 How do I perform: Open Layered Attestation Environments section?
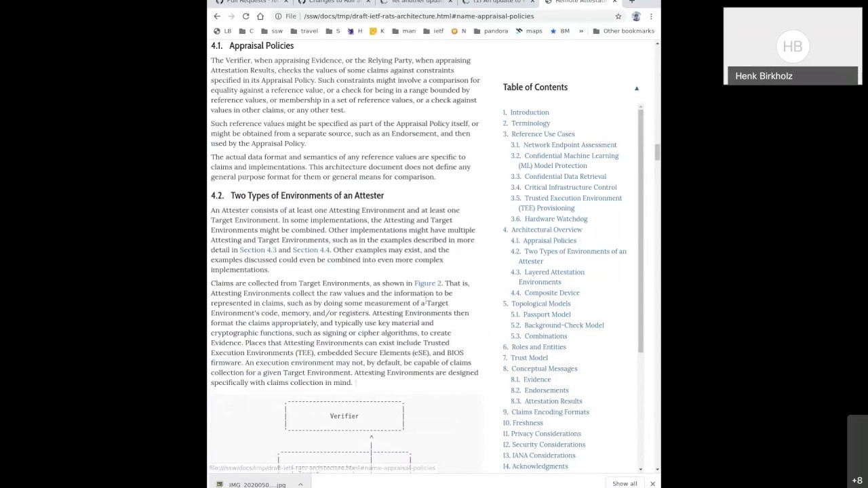point(554,277)
